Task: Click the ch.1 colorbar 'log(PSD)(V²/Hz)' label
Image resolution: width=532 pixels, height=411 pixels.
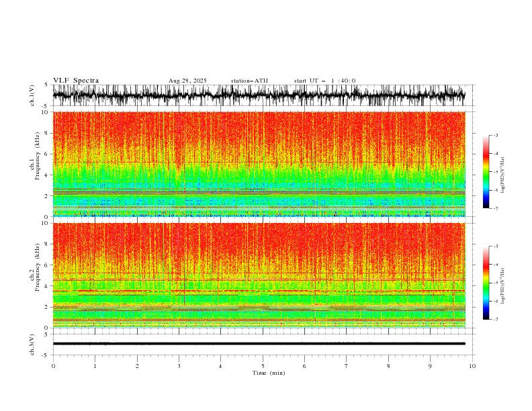Action: (503, 175)
